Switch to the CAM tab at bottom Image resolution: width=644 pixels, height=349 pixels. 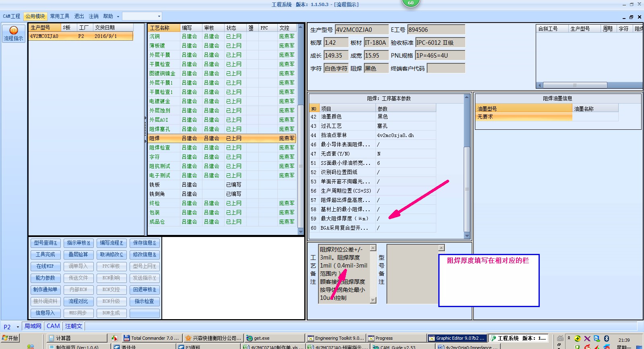53,326
